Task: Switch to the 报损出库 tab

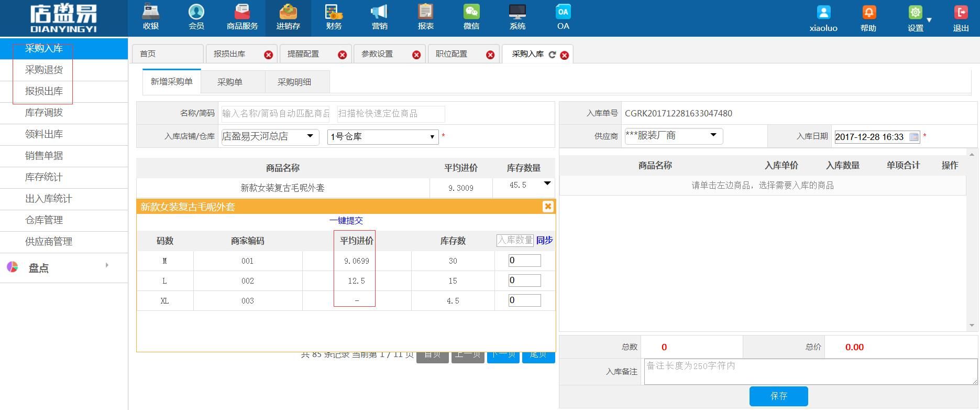Action: point(229,54)
